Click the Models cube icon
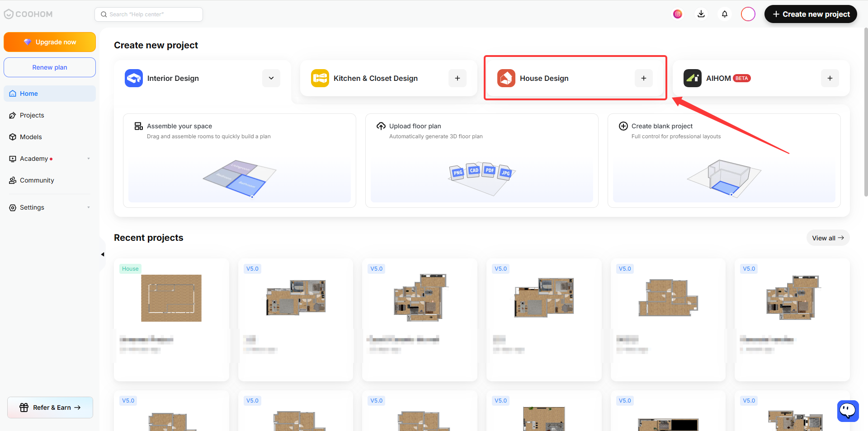 point(13,137)
